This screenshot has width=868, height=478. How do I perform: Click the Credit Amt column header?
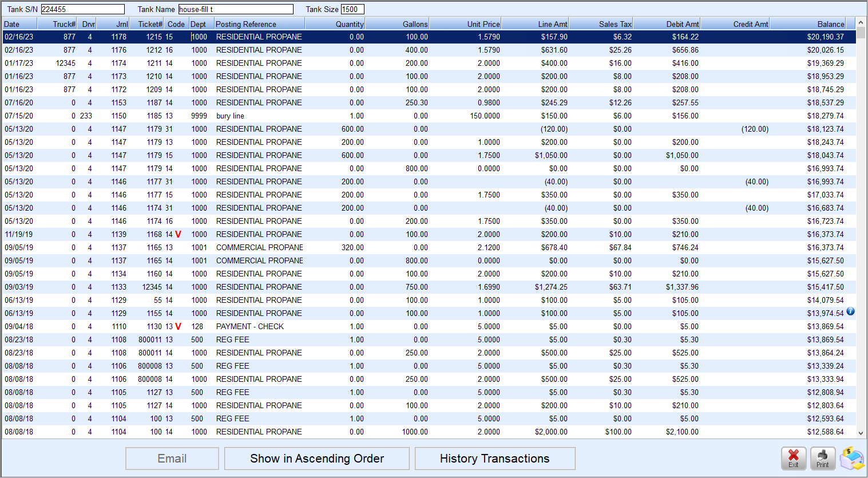point(735,24)
